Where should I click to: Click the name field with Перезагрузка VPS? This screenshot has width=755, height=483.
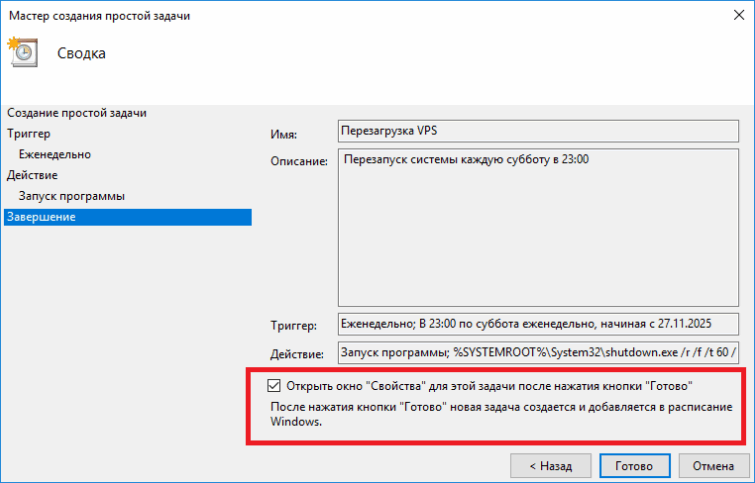click(x=538, y=133)
